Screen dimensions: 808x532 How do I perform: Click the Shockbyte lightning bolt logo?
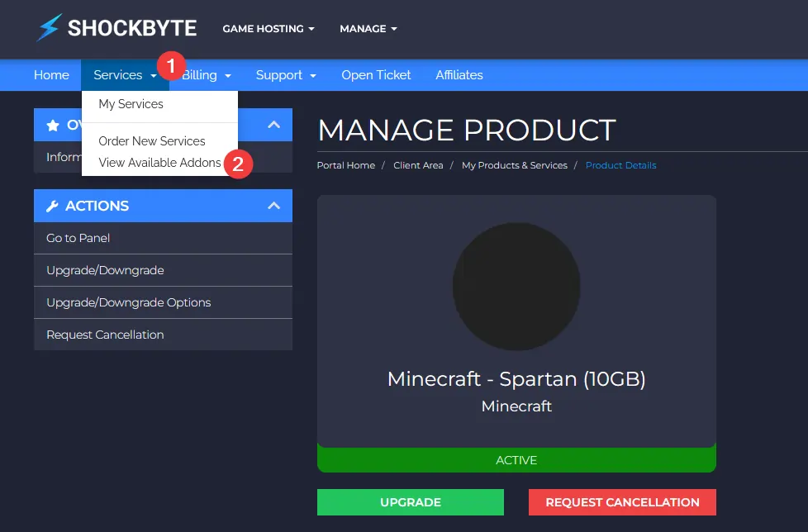tap(49, 28)
